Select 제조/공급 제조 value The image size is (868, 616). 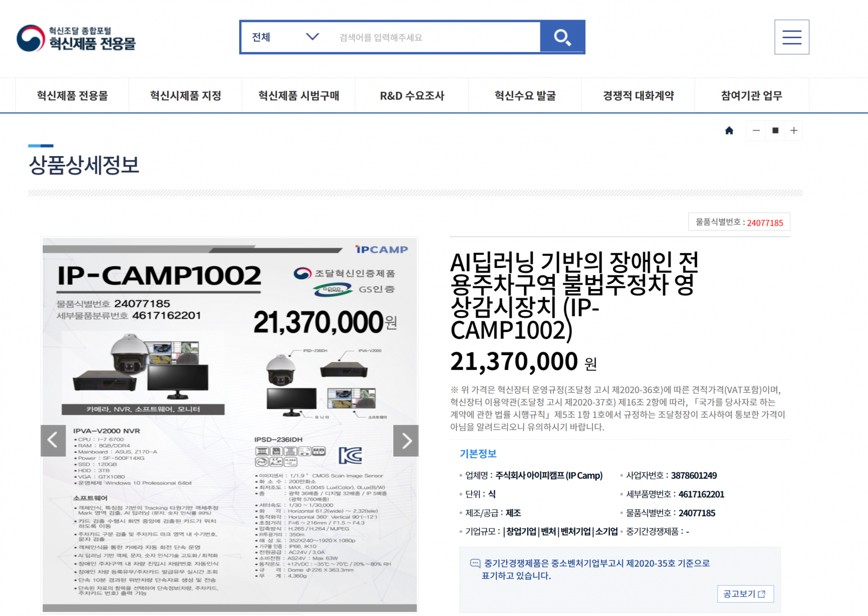[x=513, y=513]
